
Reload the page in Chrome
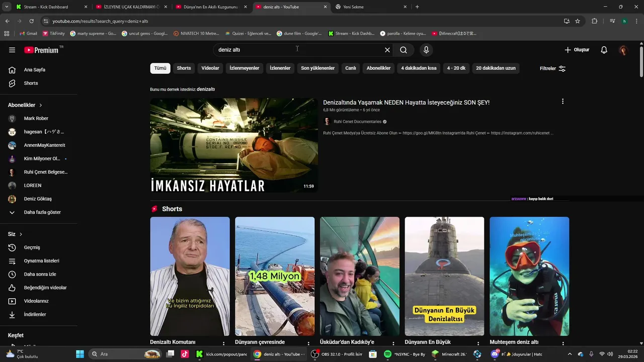pos(31,21)
